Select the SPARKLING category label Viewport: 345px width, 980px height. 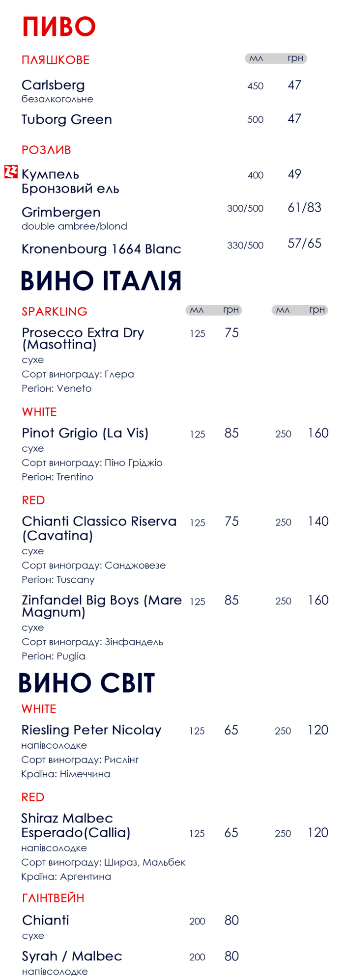[55, 311]
